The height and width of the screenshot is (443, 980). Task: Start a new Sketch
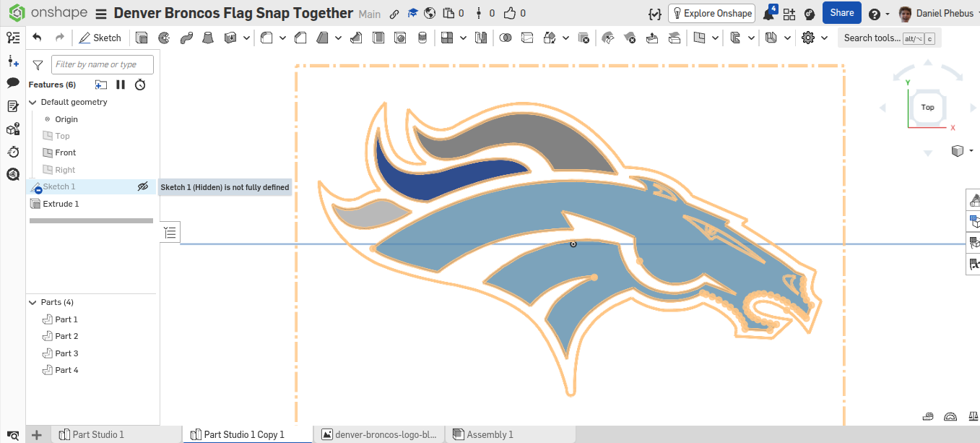pyautogui.click(x=100, y=38)
